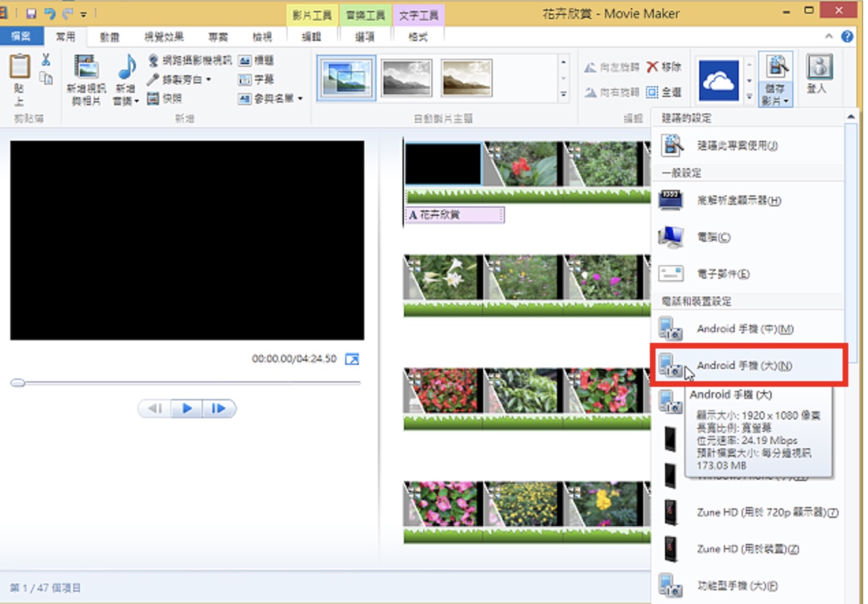Select the red flower clip in first row
The width and height of the screenshot is (868, 604).
[524, 164]
